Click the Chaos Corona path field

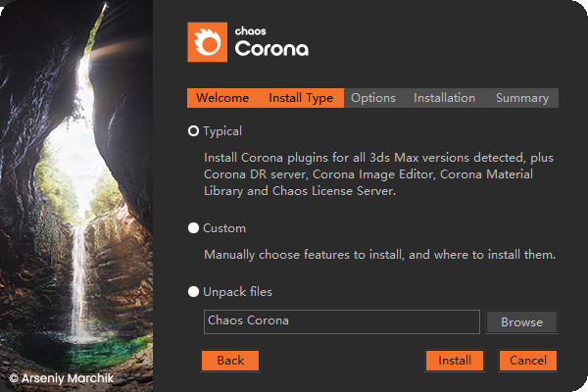pyautogui.click(x=342, y=321)
